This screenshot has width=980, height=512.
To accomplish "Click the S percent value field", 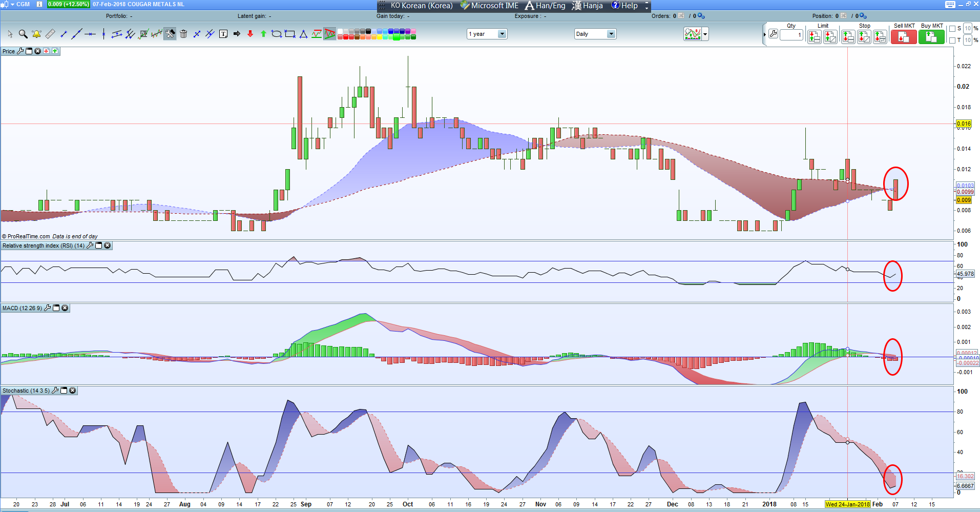I will [968, 29].
